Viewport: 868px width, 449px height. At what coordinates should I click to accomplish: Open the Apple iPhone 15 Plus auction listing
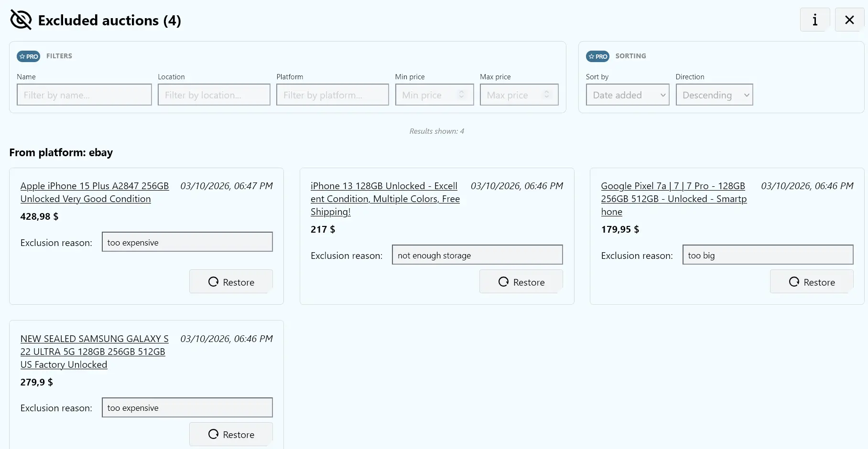click(x=94, y=192)
